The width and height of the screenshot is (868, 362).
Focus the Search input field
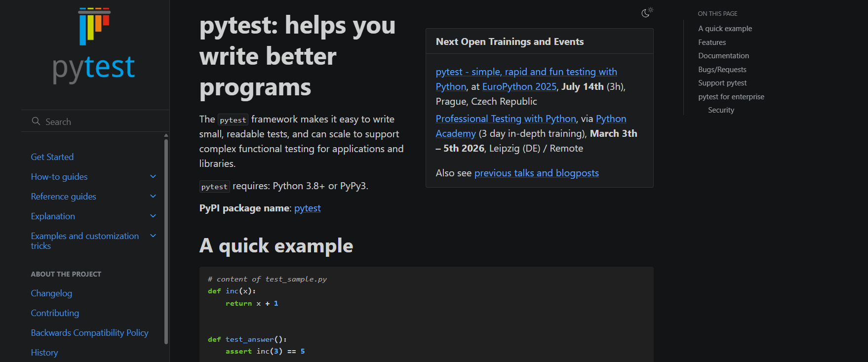95,121
